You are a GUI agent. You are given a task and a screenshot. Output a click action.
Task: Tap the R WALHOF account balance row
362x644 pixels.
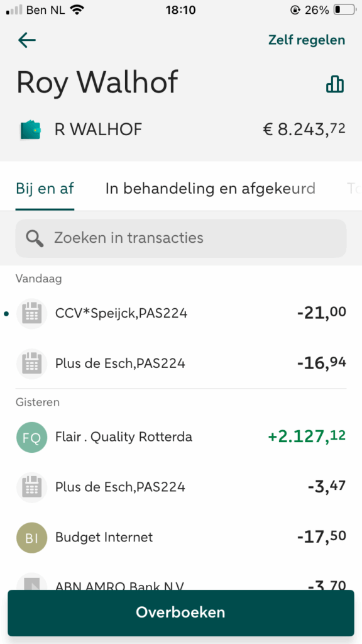coord(181,130)
